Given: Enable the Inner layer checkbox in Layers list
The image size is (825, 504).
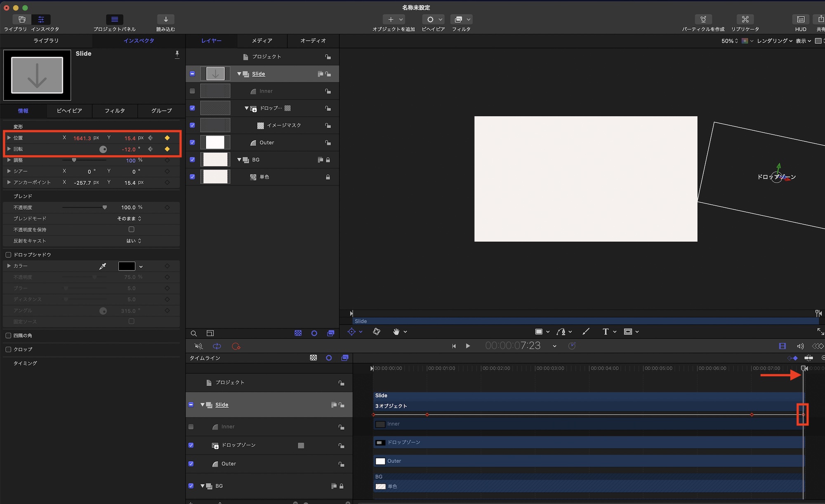Looking at the screenshot, I should (192, 91).
